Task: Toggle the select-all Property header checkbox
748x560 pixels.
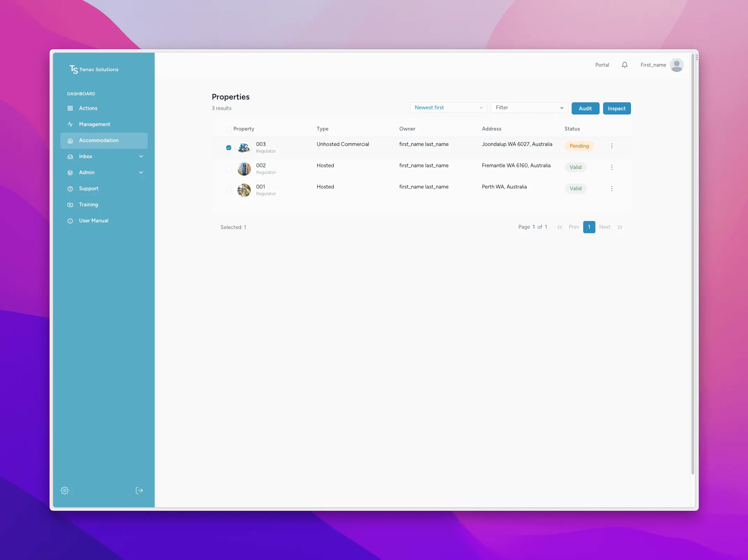Action: (229, 129)
